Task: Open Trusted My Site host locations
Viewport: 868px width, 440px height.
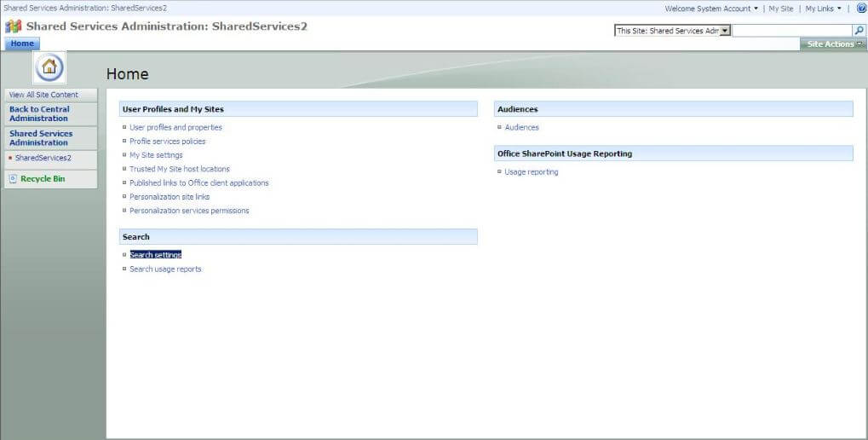Action: (x=180, y=169)
